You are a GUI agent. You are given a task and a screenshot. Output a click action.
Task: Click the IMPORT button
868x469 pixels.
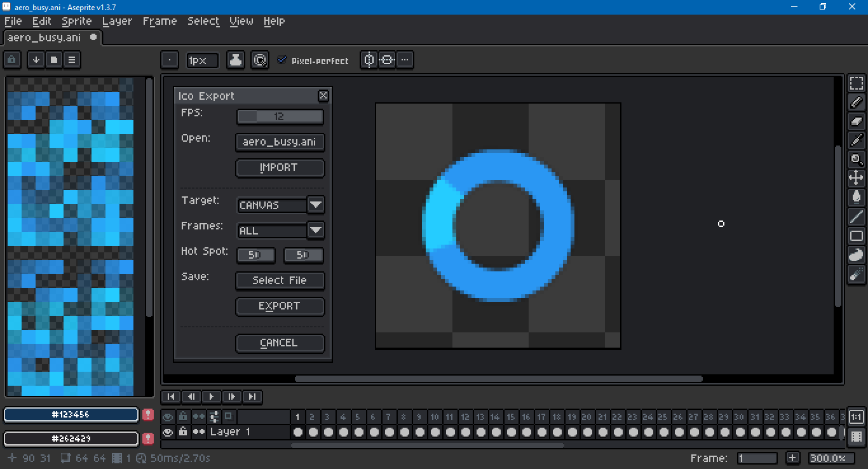280,168
